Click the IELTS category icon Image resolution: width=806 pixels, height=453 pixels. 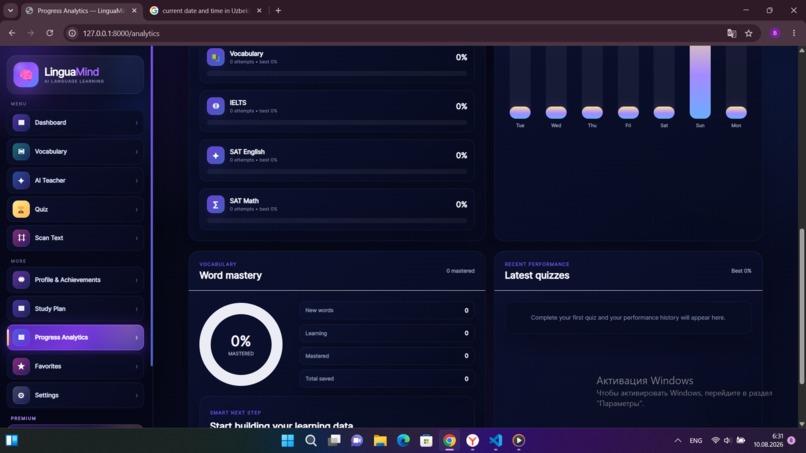(x=215, y=106)
